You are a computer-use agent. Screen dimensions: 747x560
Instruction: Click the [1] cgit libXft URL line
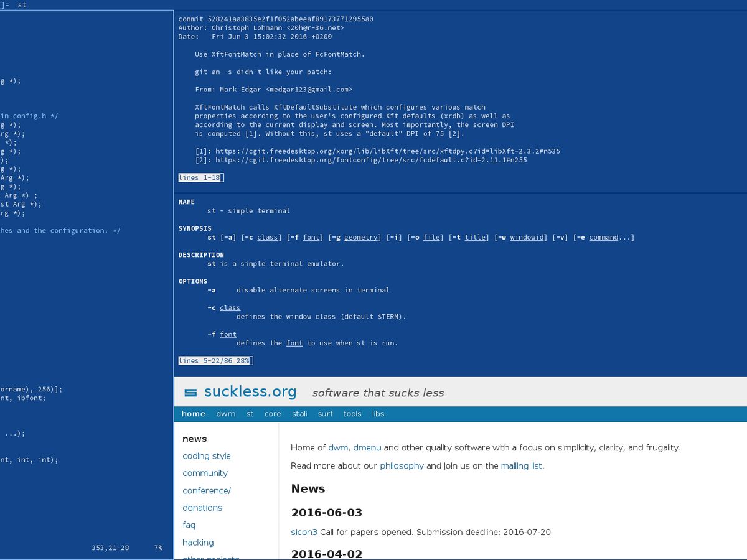click(x=378, y=151)
